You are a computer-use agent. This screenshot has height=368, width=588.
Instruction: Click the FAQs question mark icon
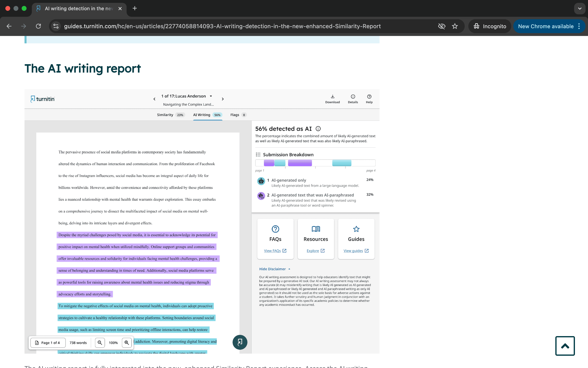(275, 229)
